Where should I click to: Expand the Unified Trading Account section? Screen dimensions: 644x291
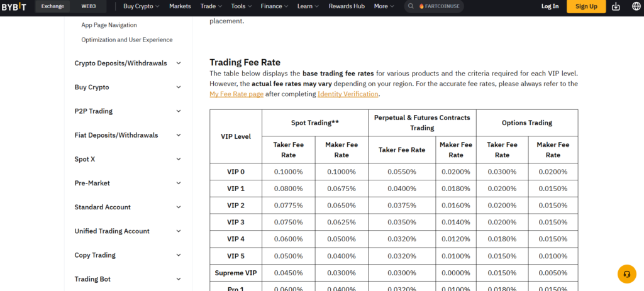tap(179, 231)
